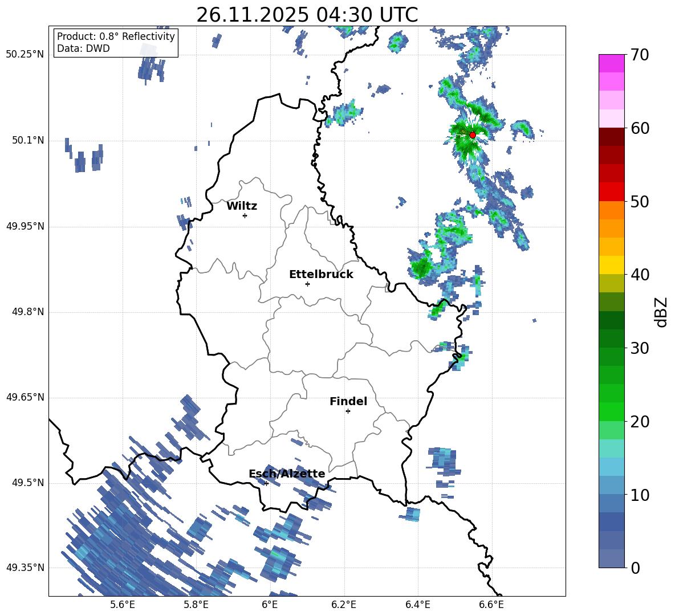Click the Findel station cross marker

click(348, 411)
